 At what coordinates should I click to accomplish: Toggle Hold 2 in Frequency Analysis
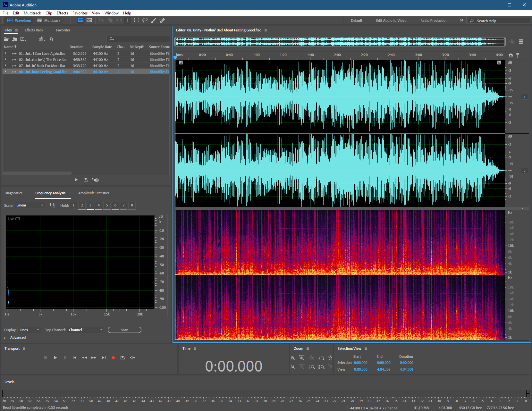click(82, 205)
